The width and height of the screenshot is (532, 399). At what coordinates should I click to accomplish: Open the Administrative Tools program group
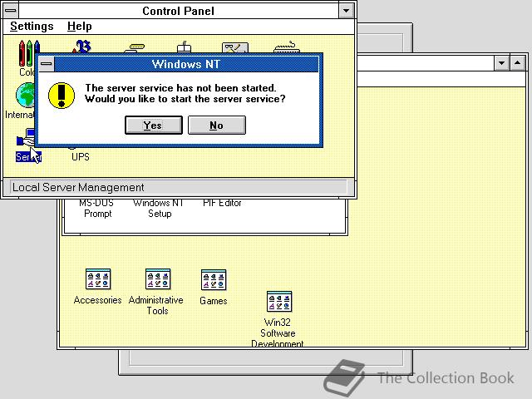click(x=158, y=279)
